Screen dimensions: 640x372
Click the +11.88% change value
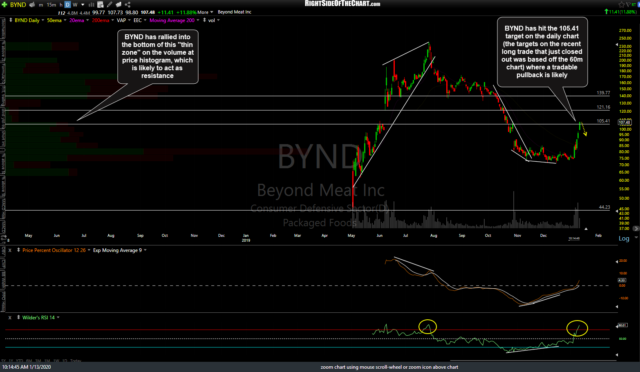[x=187, y=12]
